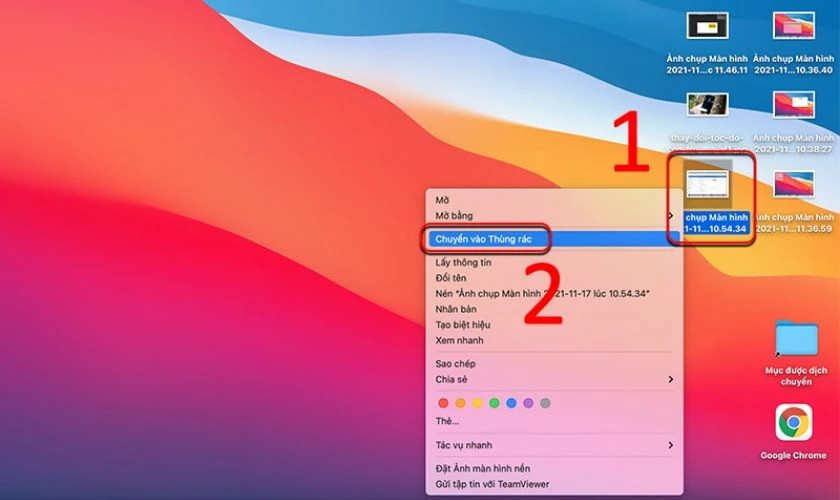The height and width of the screenshot is (500, 840).
Task: Open Google Chrome desktop icon
Action: [794, 423]
